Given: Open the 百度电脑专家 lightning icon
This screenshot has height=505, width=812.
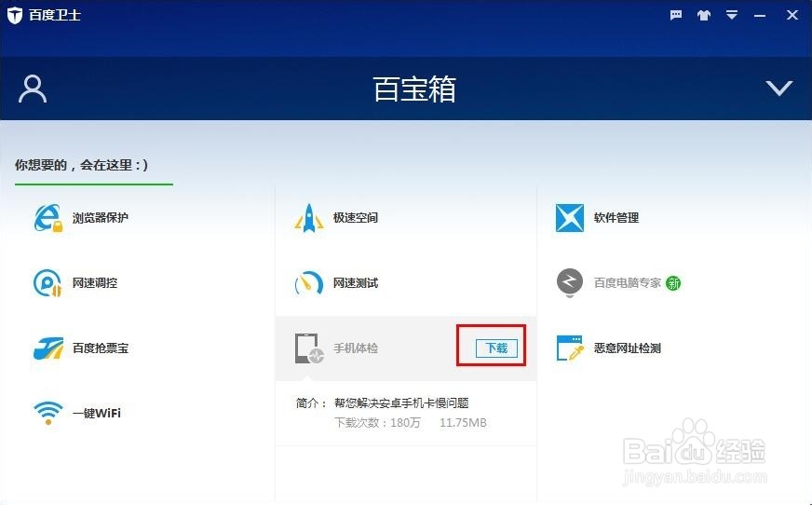Looking at the screenshot, I should point(570,283).
